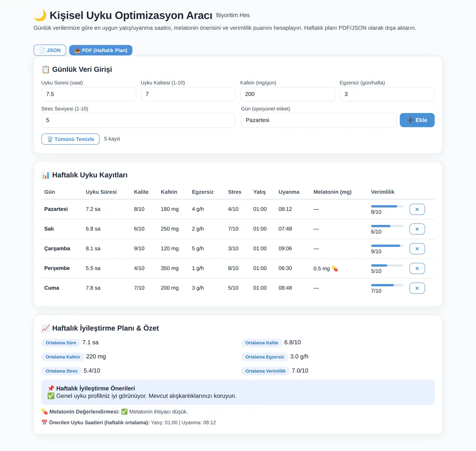Image resolution: width=476 pixels, height=451 pixels.
Task: Click the Cuma row label
Action: (52, 288)
